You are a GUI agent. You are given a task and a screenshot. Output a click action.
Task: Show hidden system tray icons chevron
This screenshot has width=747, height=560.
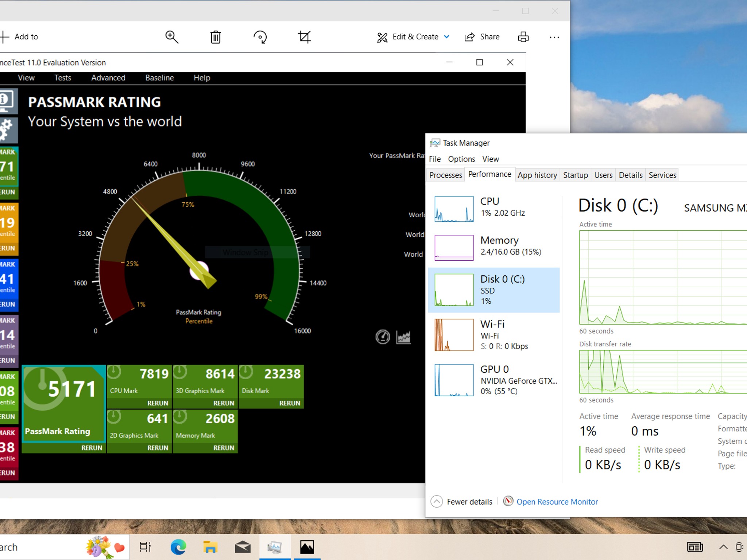723,547
